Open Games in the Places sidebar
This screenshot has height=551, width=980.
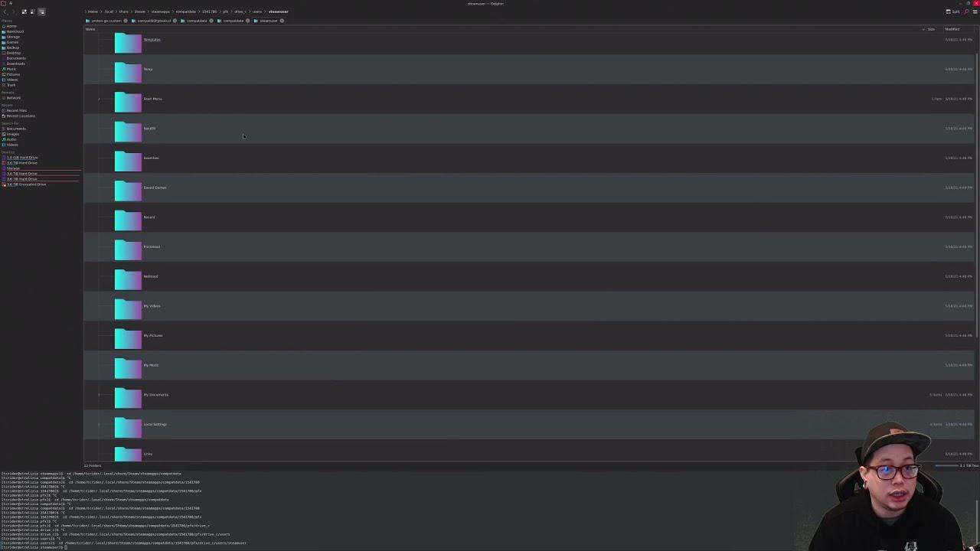tap(11, 42)
